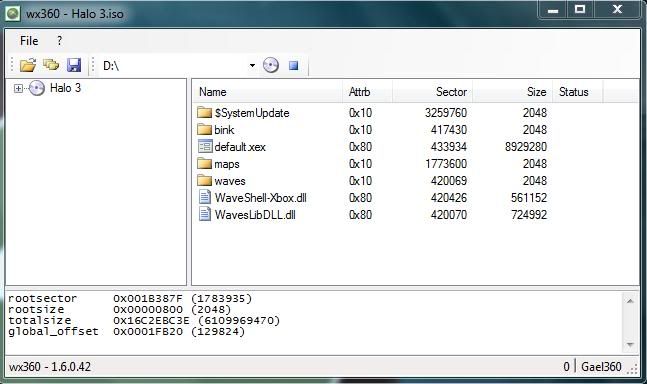Select the WavesLibDLL.dll file icon

click(205, 214)
